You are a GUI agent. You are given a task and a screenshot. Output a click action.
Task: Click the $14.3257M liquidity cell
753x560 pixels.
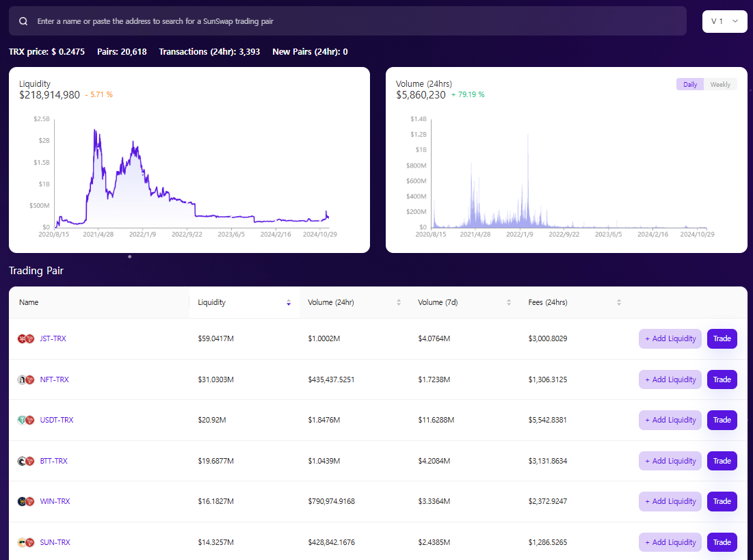point(216,542)
